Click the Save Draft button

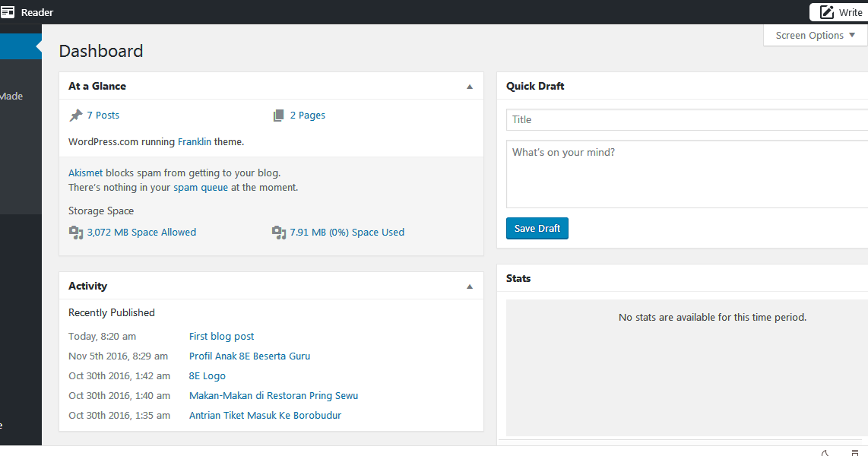(537, 228)
